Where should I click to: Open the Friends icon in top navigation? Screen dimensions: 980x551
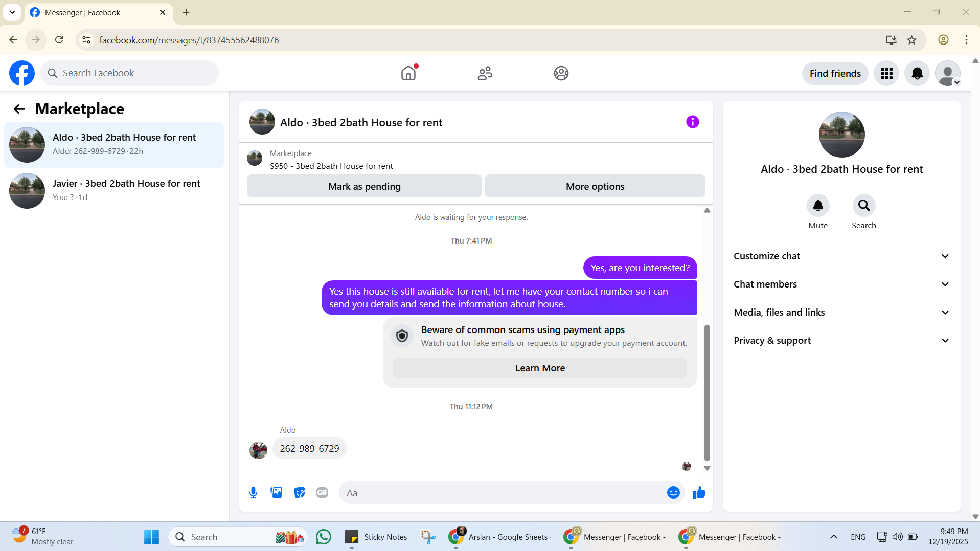(485, 73)
